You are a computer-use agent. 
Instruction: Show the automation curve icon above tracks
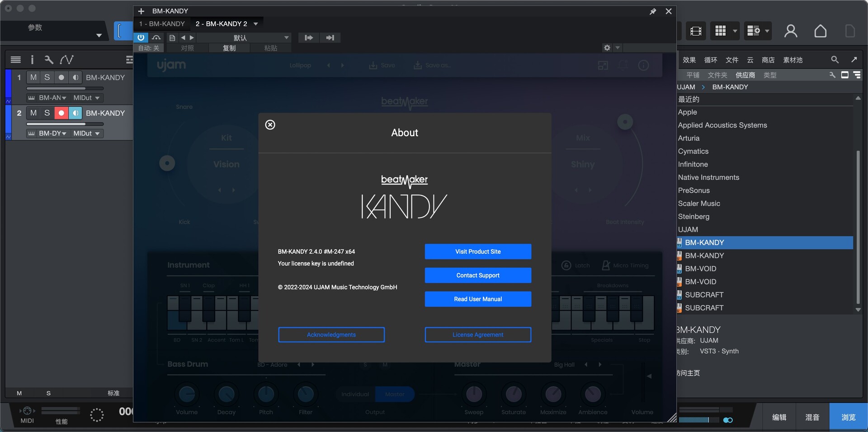(67, 59)
